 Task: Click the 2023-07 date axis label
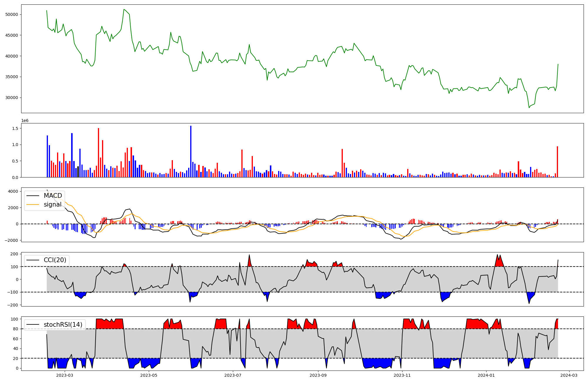233,375
